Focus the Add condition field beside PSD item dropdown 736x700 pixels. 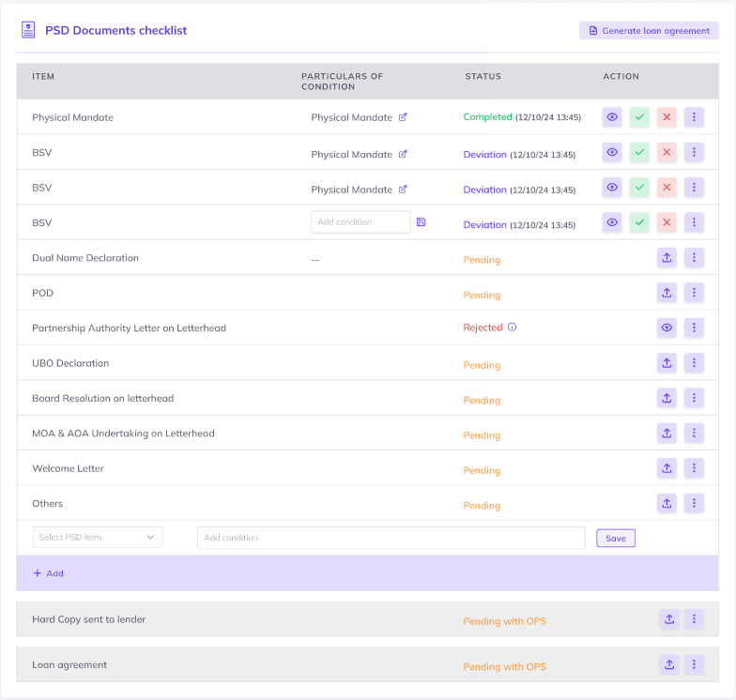(391, 538)
